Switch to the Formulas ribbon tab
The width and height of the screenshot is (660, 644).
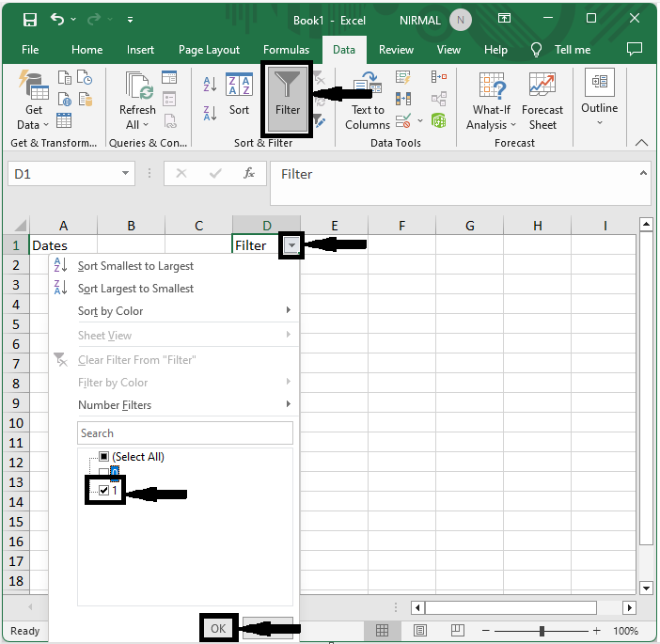286,50
